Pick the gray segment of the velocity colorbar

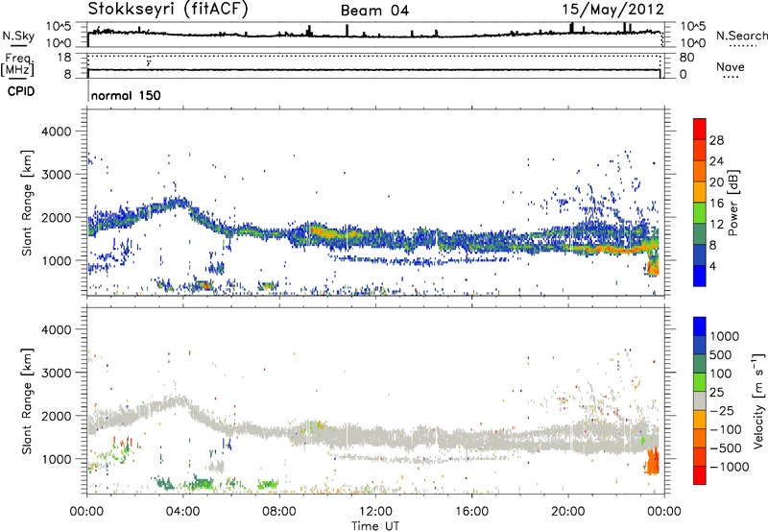(x=700, y=400)
